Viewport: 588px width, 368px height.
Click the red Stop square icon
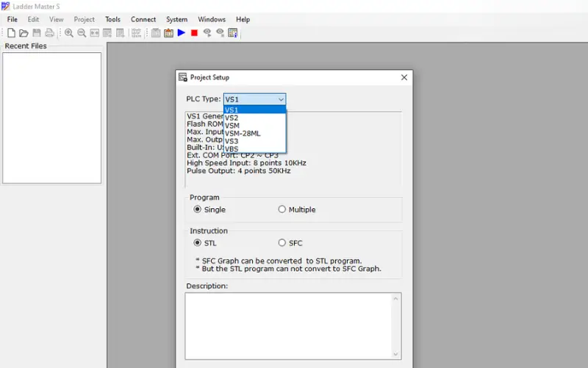[x=194, y=33]
